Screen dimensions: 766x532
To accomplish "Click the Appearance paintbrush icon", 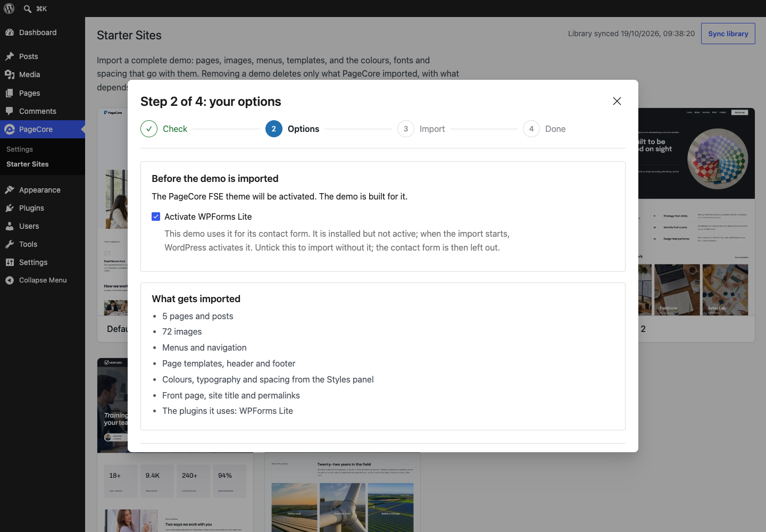I will click(x=10, y=190).
